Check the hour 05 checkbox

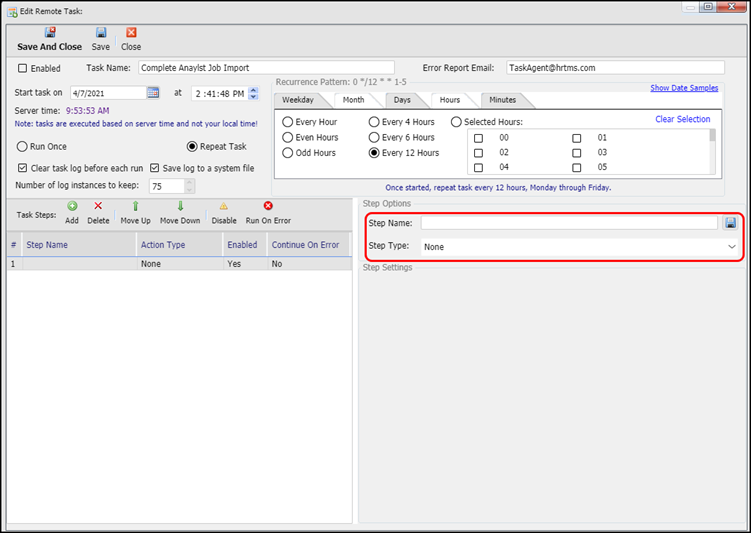[x=577, y=168]
